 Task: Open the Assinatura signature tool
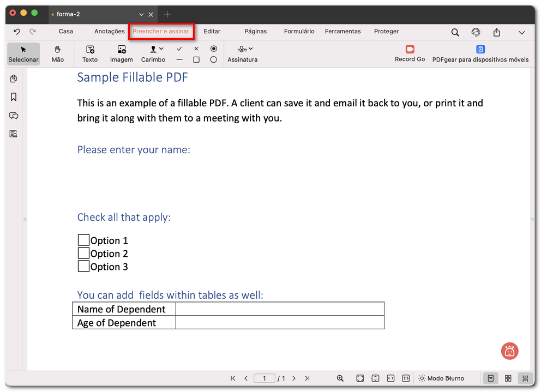tap(243, 54)
